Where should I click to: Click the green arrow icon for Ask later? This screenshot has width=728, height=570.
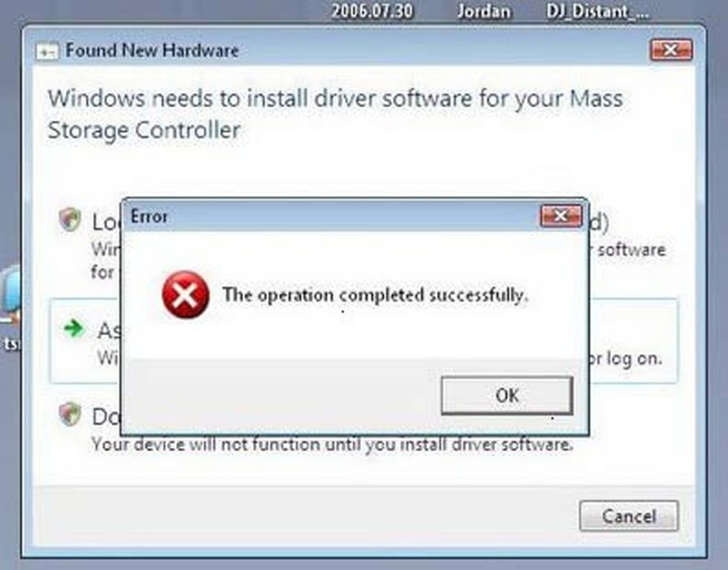coord(74,329)
